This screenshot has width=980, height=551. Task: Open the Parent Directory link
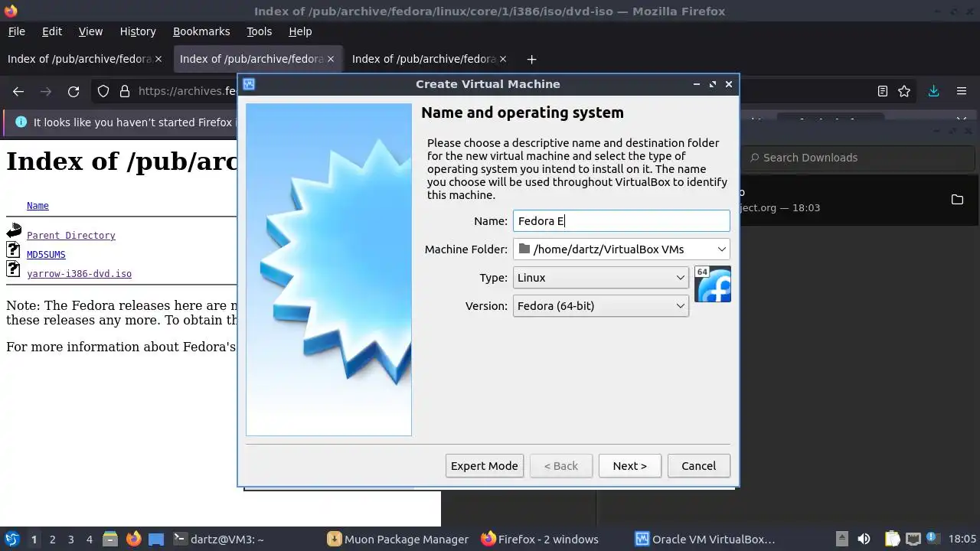tap(71, 236)
